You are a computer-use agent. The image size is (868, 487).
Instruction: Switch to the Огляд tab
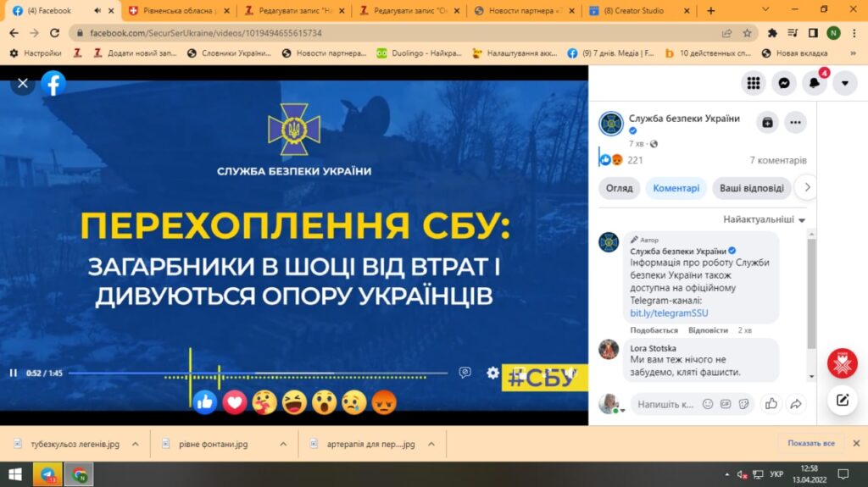[x=619, y=188]
